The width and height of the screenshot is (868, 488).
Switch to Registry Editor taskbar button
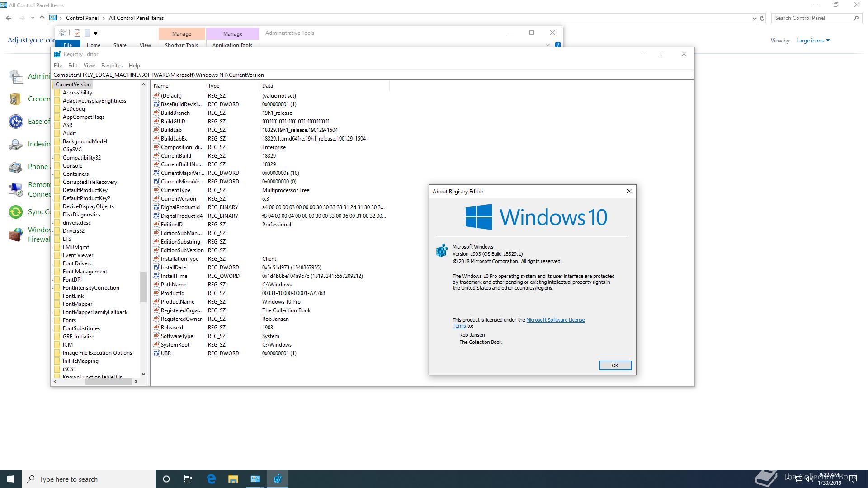click(x=278, y=479)
